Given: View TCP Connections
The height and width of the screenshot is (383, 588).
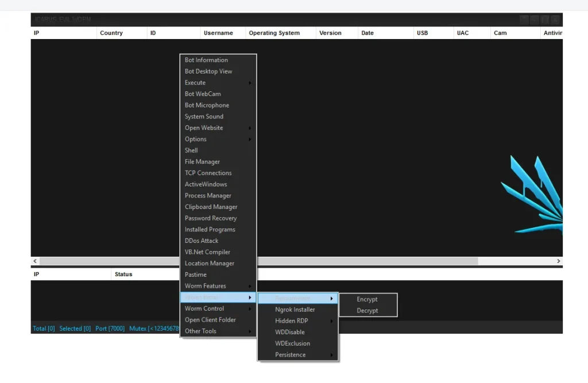Looking at the screenshot, I should click(208, 173).
